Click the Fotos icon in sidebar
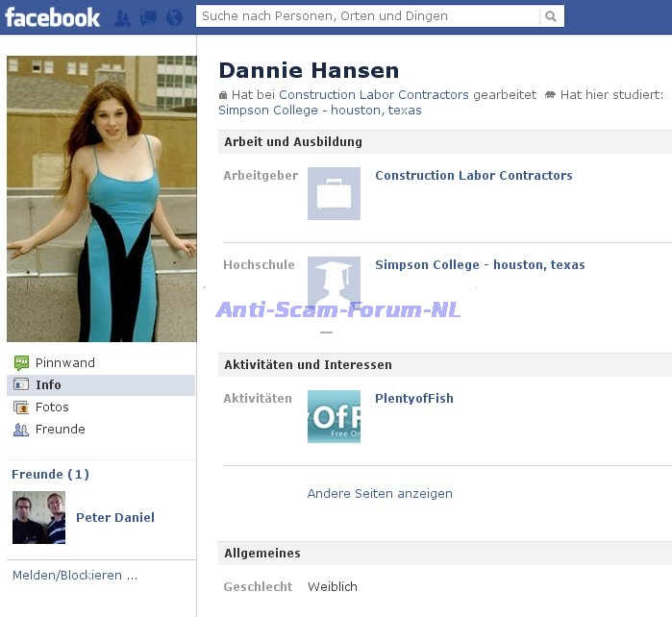672x617 pixels. 21,407
